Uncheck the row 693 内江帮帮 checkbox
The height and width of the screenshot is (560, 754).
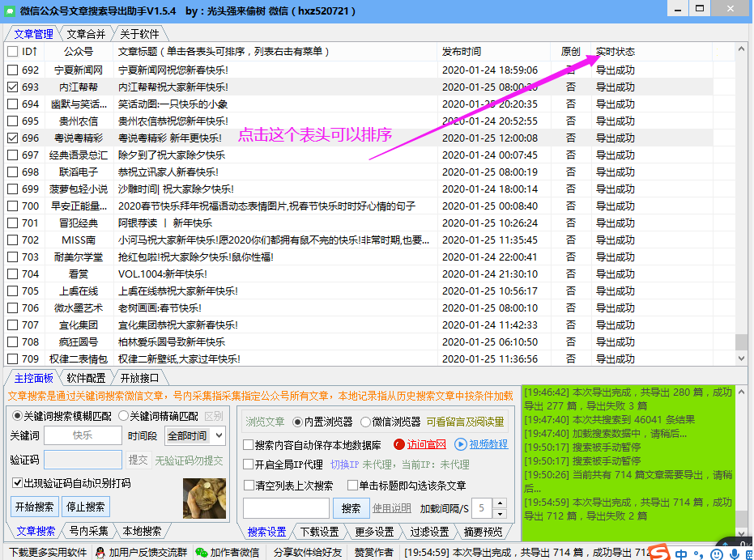point(13,87)
